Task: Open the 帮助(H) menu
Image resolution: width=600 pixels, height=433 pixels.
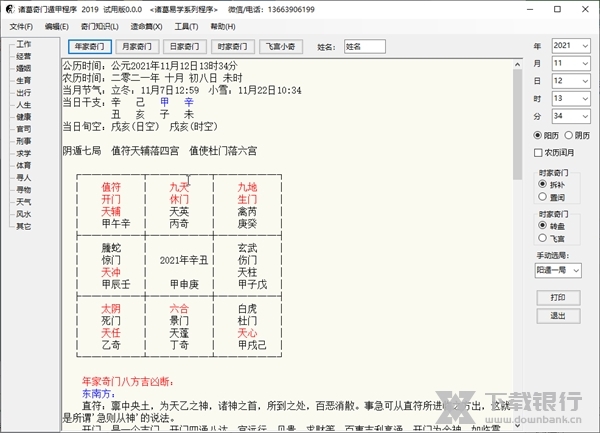Action: tap(223, 27)
